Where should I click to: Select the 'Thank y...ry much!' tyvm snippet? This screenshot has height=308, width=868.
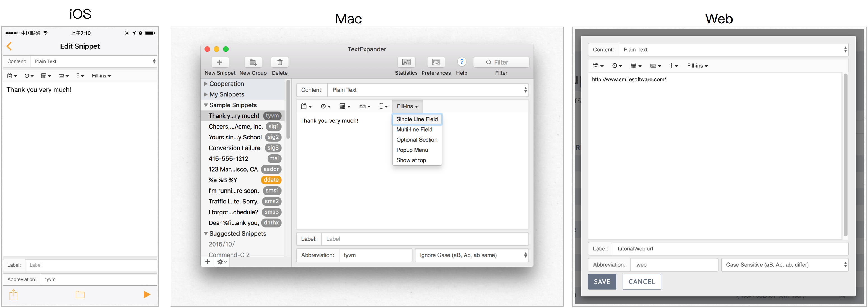tap(243, 116)
